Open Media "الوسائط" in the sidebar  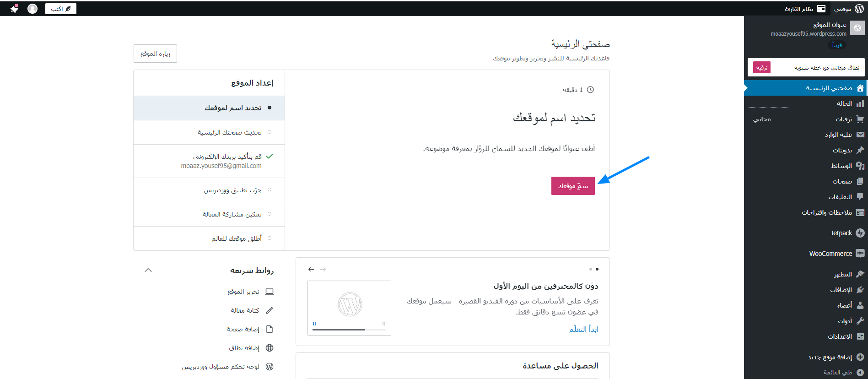pos(805,166)
